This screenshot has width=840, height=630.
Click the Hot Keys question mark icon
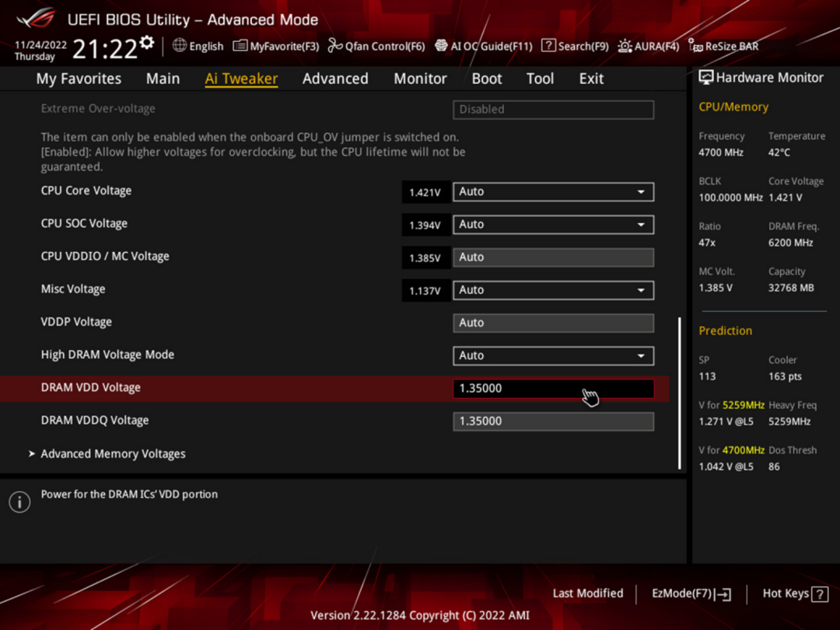coord(820,593)
